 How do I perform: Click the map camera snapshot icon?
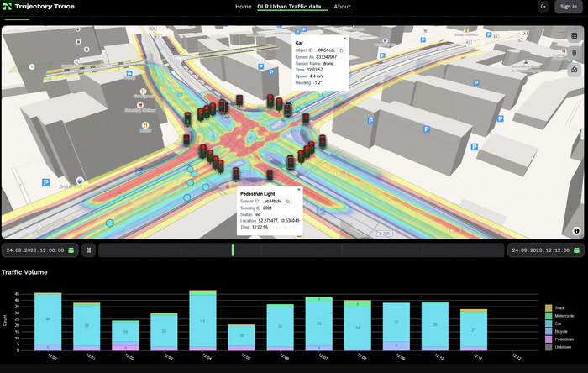(575, 70)
